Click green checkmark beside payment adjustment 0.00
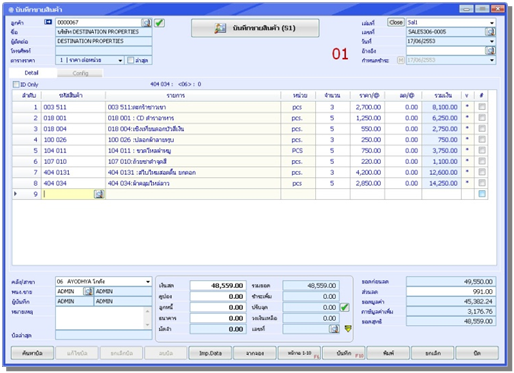The width and height of the screenshot is (514, 373). 345,307
